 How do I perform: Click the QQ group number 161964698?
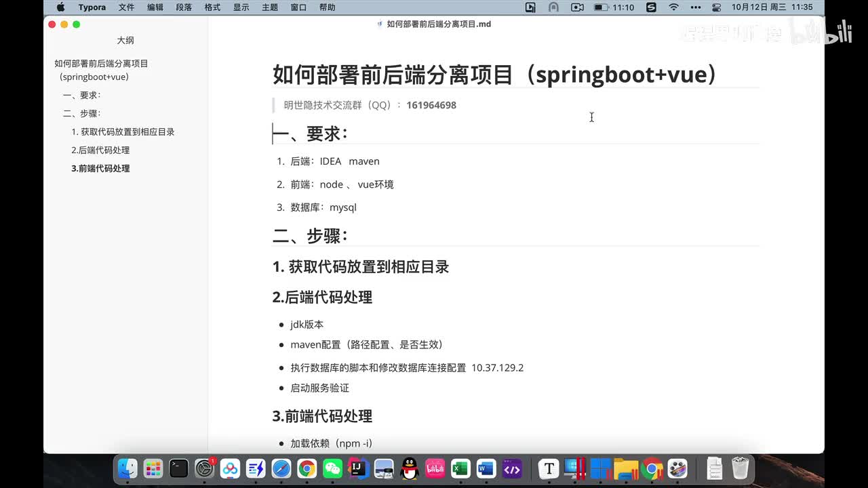point(431,105)
